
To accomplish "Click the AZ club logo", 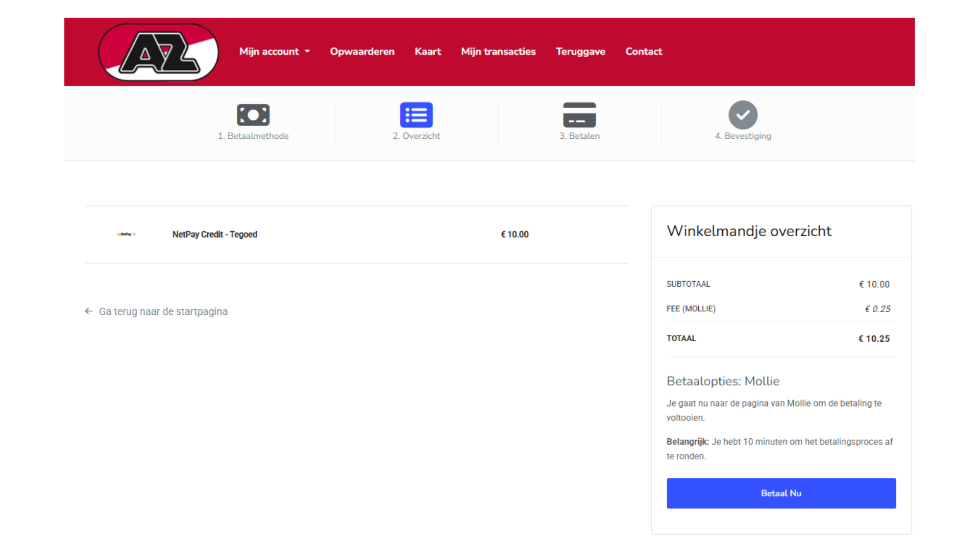I will (158, 52).
